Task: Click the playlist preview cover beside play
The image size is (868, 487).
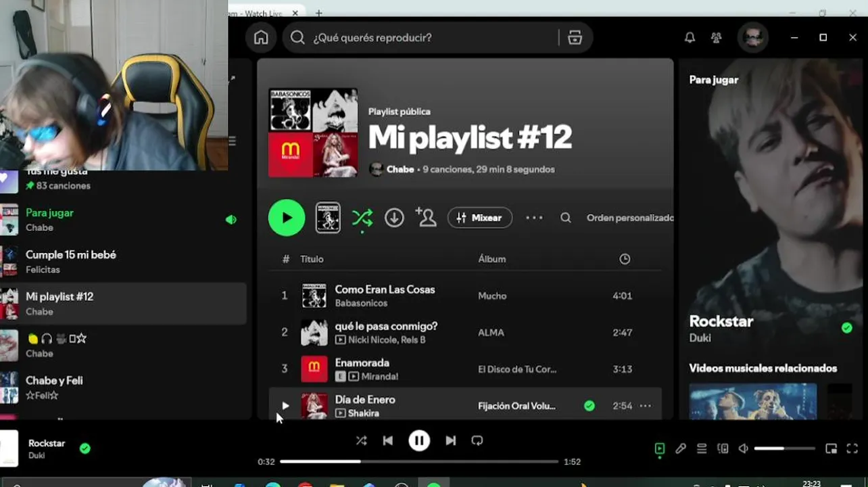Action: tap(328, 218)
